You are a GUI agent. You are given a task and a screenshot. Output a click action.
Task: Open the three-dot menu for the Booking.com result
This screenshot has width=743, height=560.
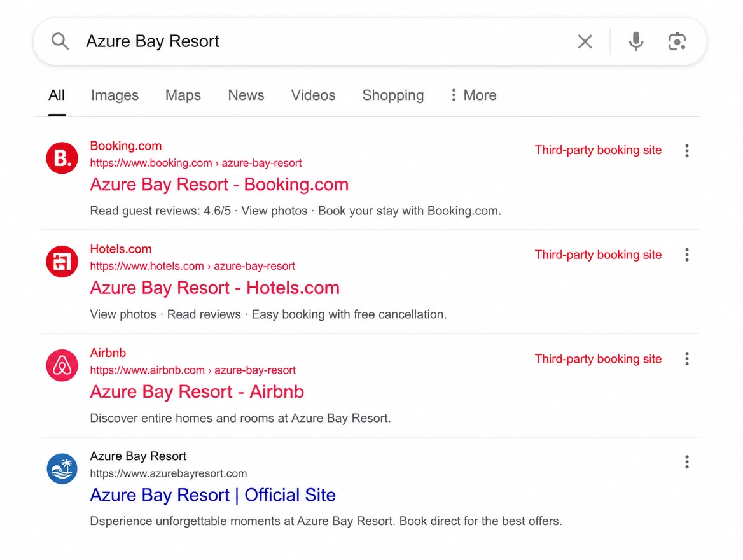(x=686, y=151)
